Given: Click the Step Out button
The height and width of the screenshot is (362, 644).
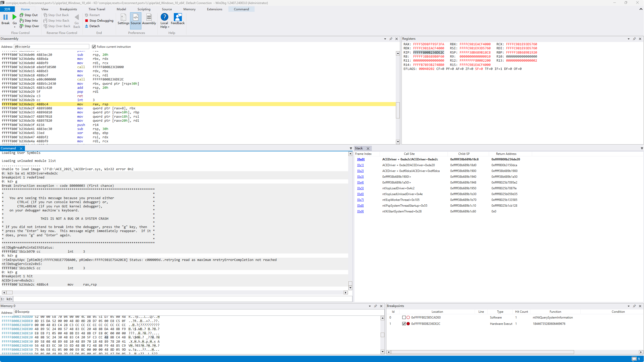Looking at the screenshot, I should pyautogui.click(x=29, y=15).
